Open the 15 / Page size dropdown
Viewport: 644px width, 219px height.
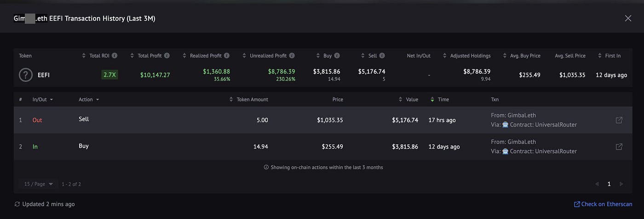(x=39, y=184)
